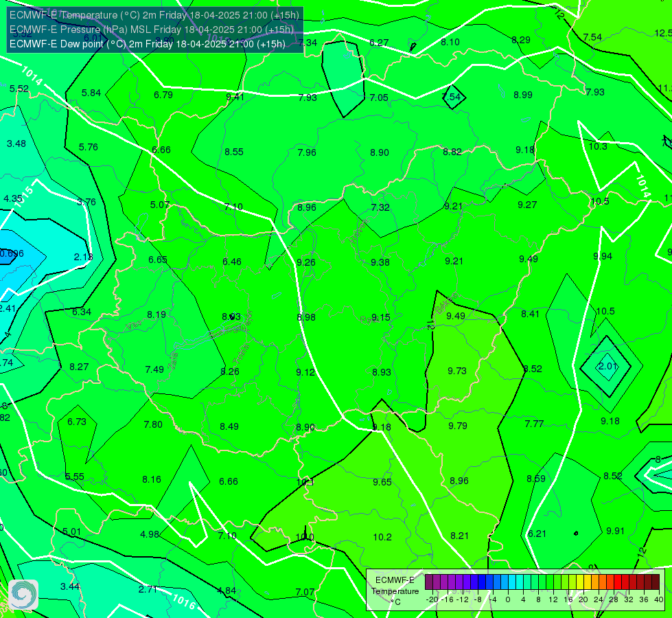Click the dew point value 12.5
Viewport: 672px width, 618px height.
[x=663, y=33]
